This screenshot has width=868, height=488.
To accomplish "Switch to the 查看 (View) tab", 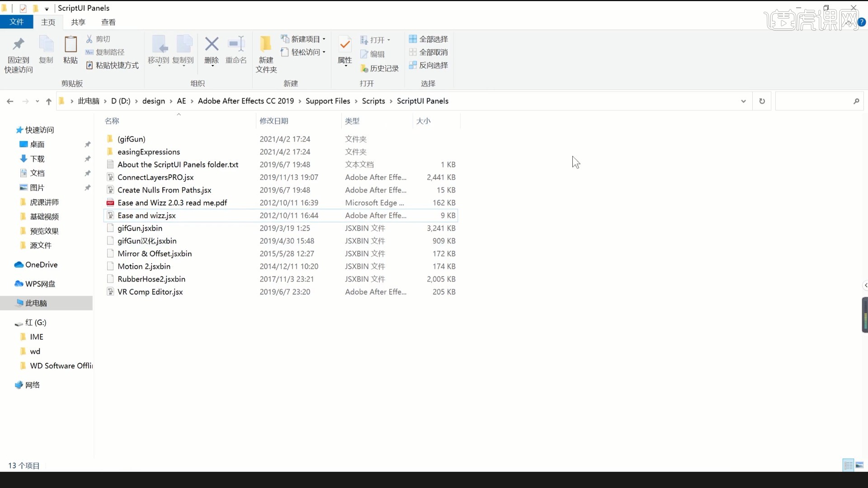I will pyautogui.click(x=108, y=22).
